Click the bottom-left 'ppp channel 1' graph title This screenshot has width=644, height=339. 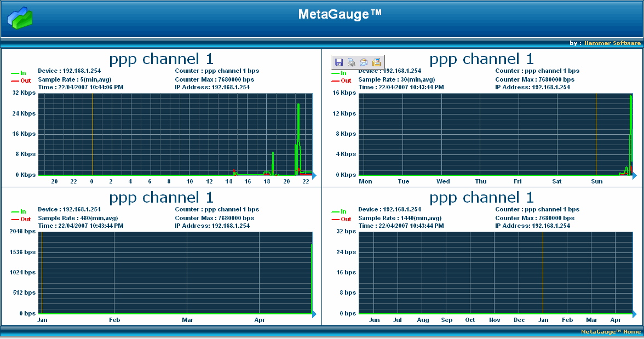(x=162, y=198)
